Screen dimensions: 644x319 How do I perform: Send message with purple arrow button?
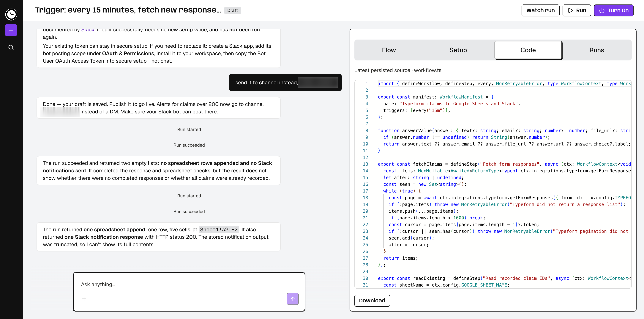293,299
